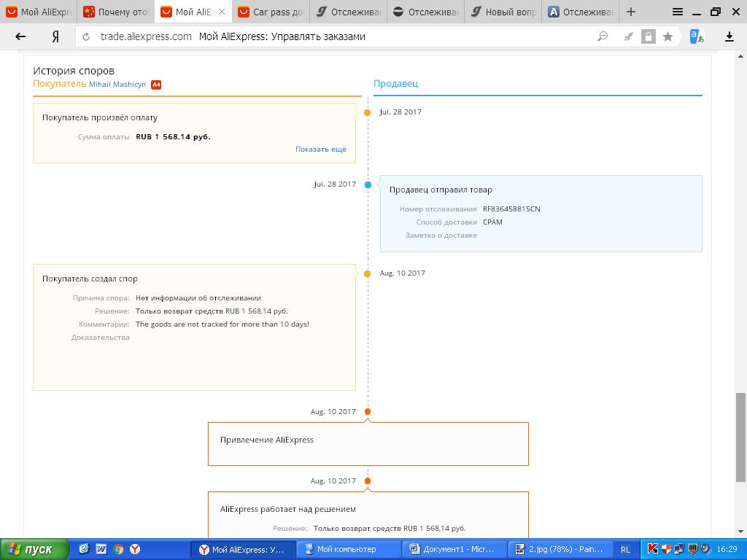Open downloads with the arrow icon
Image resolution: width=747 pixels, height=560 pixels.
(x=729, y=36)
